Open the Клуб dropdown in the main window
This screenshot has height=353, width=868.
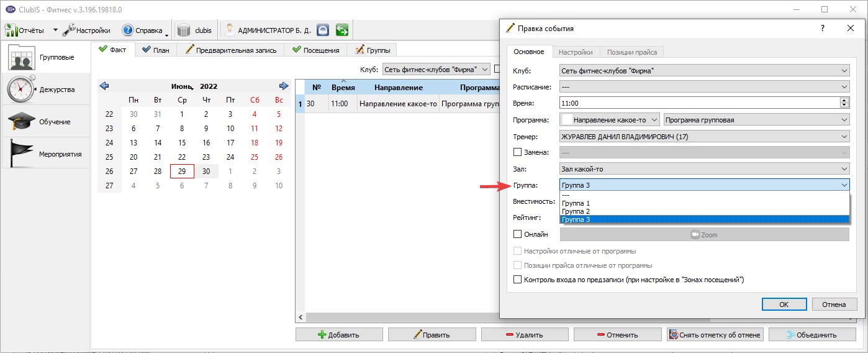pyautogui.click(x=436, y=70)
